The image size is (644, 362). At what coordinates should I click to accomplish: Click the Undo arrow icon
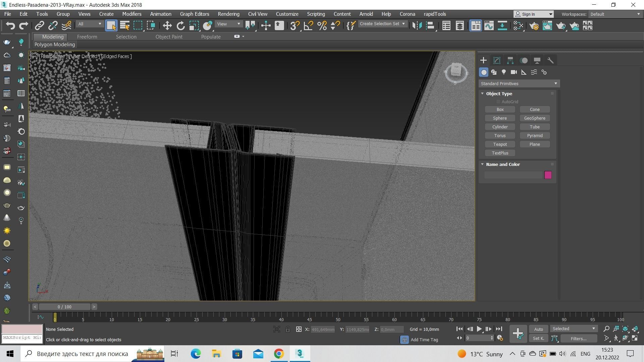(x=10, y=26)
